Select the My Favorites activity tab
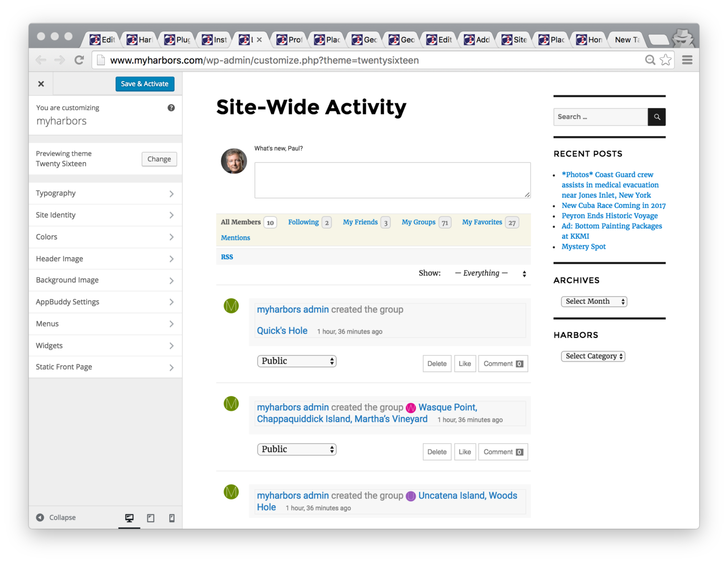This screenshot has height=563, width=728. pyautogui.click(x=491, y=222)
